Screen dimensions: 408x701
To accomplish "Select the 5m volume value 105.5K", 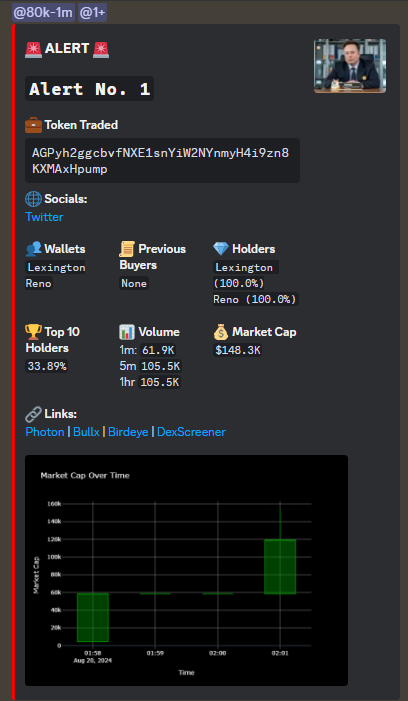I will (160, 367).
